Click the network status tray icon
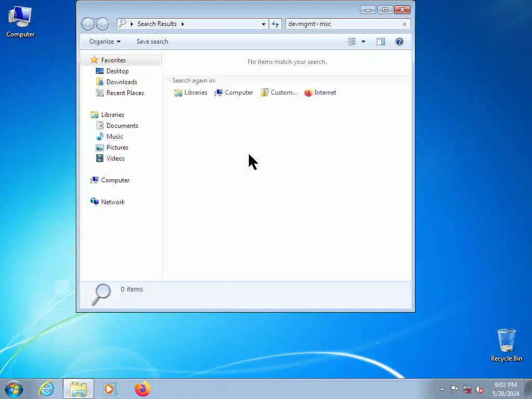 click(467, 390)
